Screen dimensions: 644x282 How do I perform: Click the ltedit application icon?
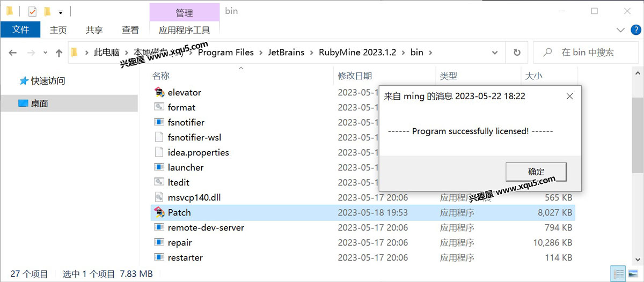(x=159, y=182)
